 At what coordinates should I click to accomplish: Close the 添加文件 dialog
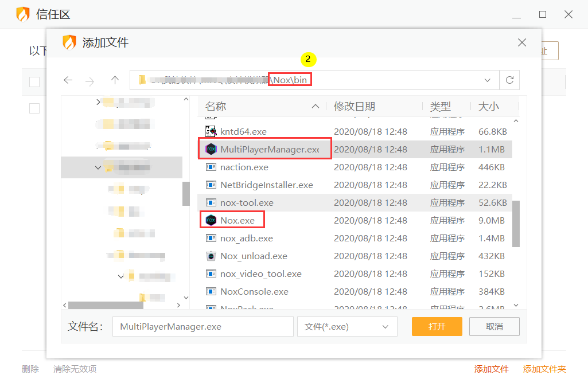[522, 42]
